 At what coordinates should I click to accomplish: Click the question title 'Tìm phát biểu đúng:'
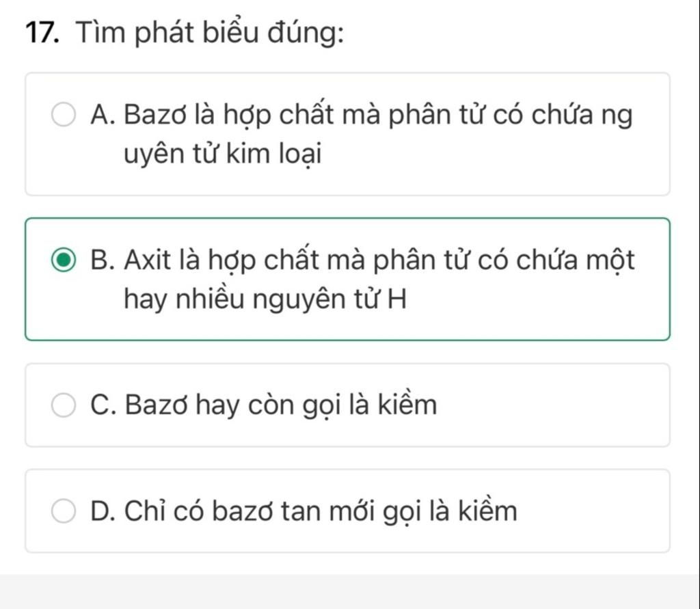pyautogui.click(x=209, y=33)
